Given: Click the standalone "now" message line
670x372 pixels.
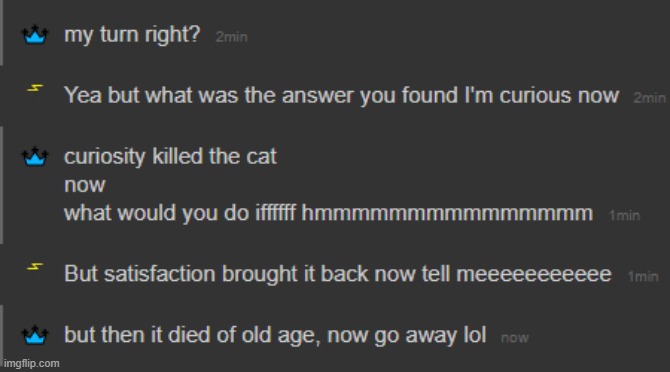Looking at the screenshot, I should (85, 185).
